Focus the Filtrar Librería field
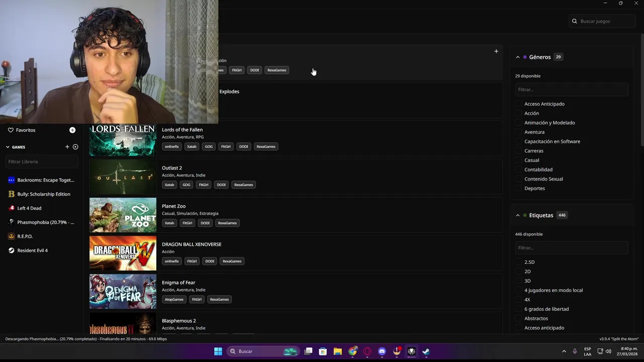Image resolution: width=644 pixels, height=362 pixels. tap(42, 161)
